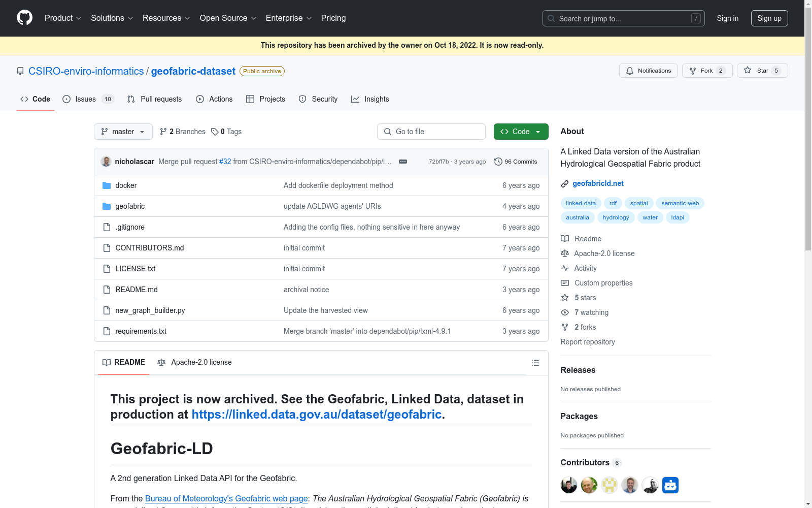The image size is (812, 508).
Task: Open the new_graph_builder.py file
Action: pos(150,310)
